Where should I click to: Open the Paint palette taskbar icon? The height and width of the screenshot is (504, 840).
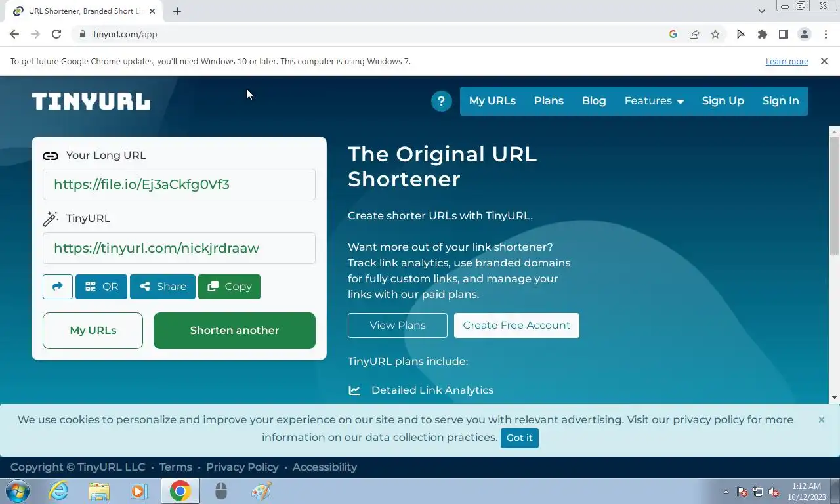click(x=261, y=491)
